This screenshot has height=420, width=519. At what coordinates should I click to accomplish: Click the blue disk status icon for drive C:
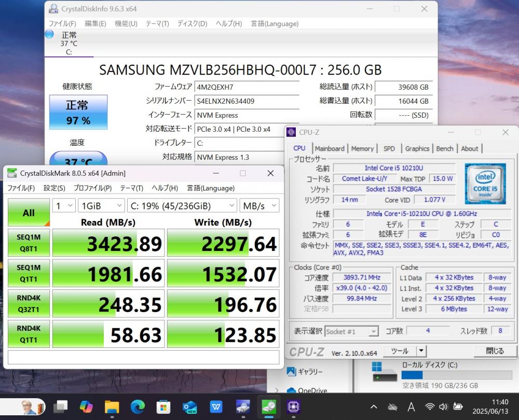[49, 34]
